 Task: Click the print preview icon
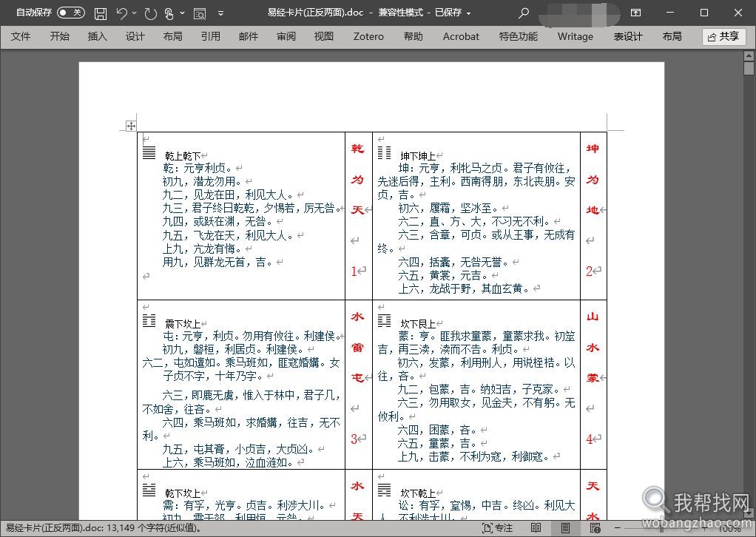click(200, 13)
